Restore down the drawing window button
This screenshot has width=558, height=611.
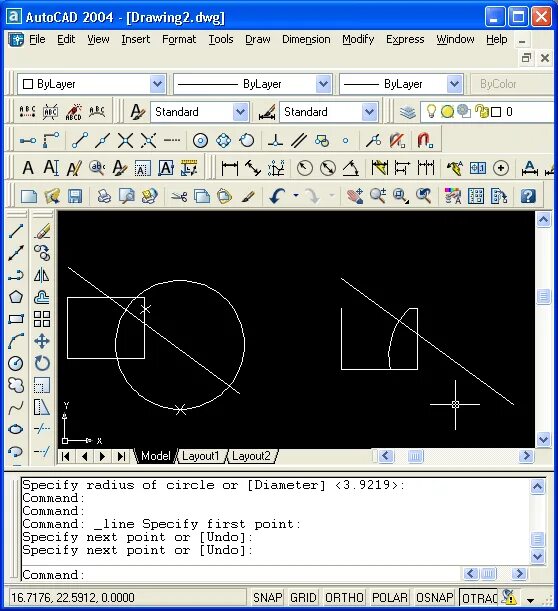coord(526,58)
